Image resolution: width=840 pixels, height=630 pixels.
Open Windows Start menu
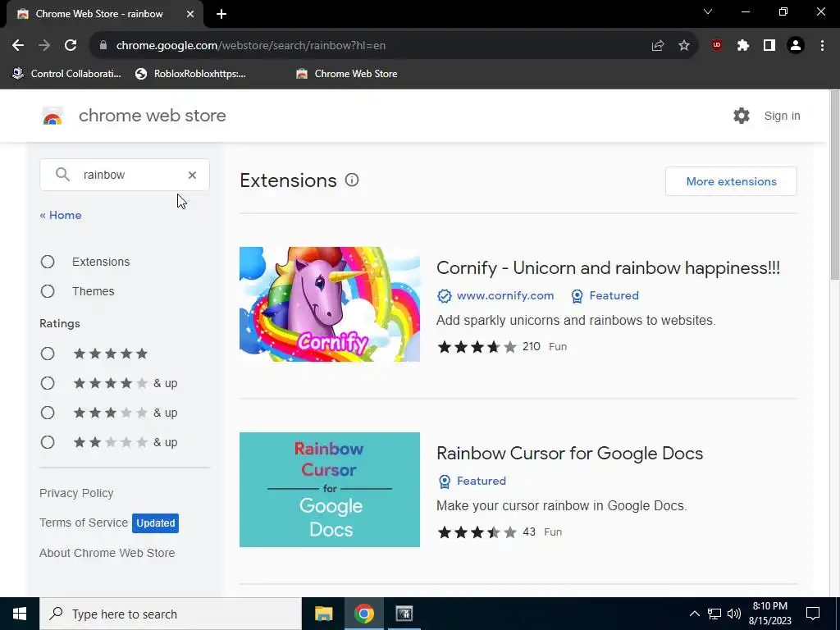tap(20, 614)
